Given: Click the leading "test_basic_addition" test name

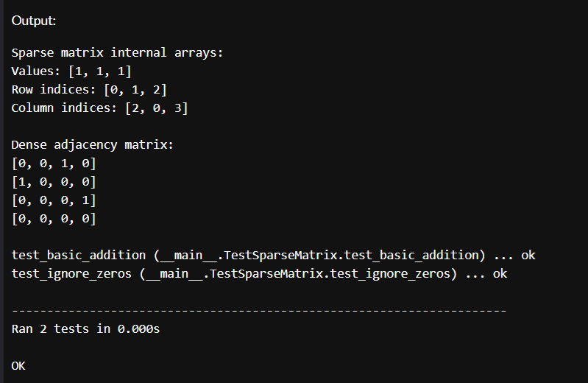Looking at the screenshot, I should click(x=79, y=256).
